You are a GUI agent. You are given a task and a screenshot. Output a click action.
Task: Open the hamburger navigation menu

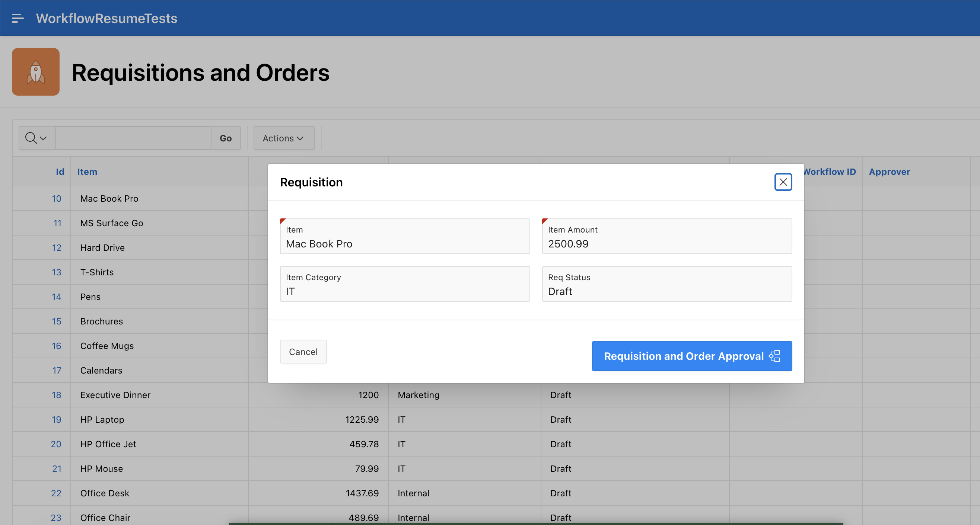[x=17, y=18]
